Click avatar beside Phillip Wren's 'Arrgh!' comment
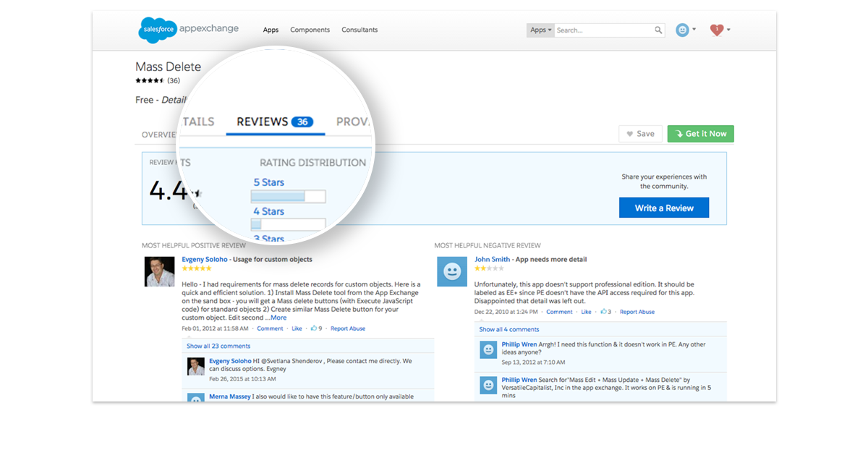Image resolution: width=868 pixels, height=463 pixels. pyautogui.click(x=489, y=349)
